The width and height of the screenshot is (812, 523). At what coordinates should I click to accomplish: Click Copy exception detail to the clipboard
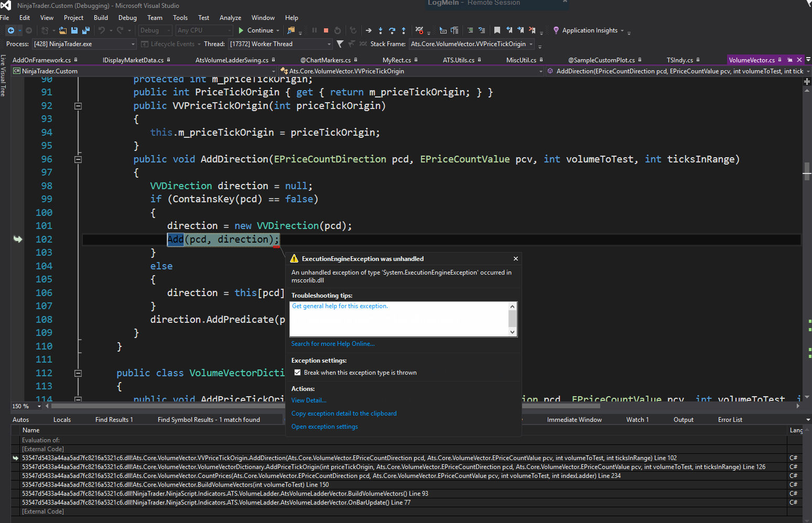point(344,413)
